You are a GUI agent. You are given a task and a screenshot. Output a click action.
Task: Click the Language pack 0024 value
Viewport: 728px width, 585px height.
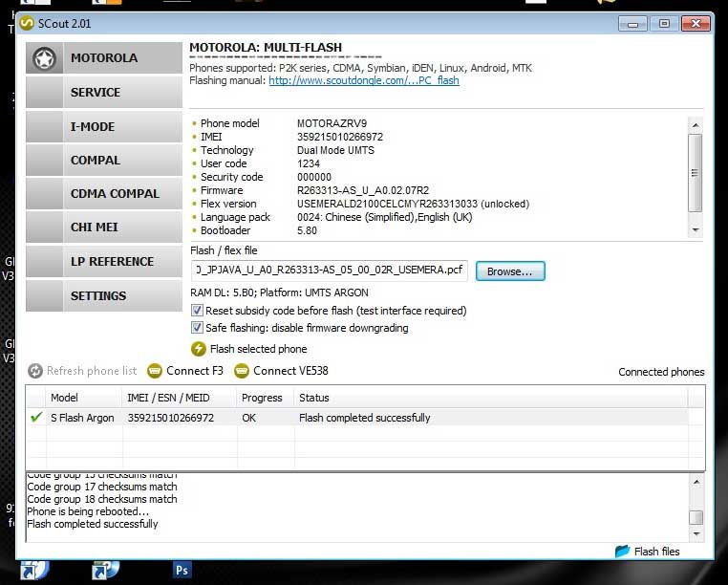[x=384, y=217]
